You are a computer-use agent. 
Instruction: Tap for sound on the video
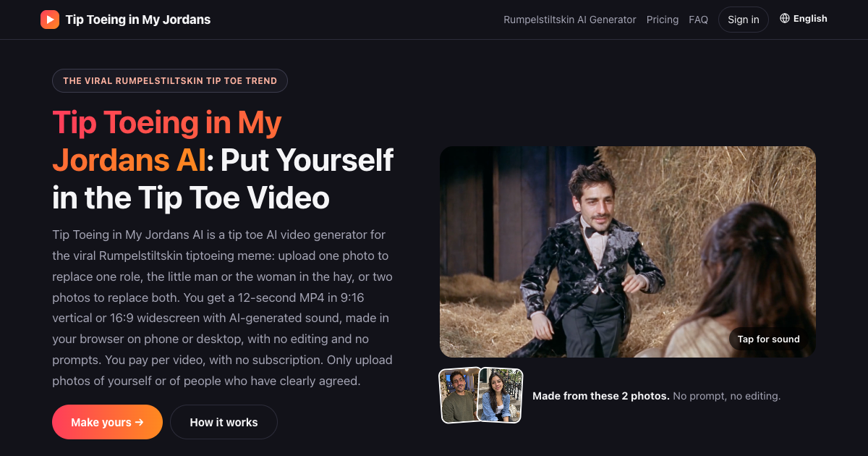tap(769, 339)
